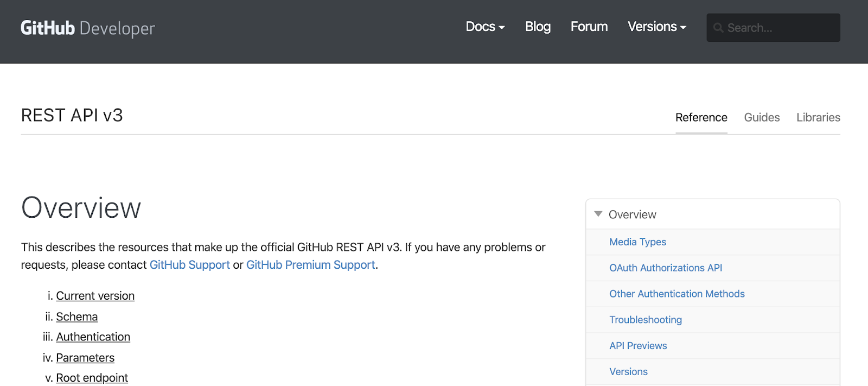
Task: Collapse the Overview sidebar section triangle
Action: [598, 214]
